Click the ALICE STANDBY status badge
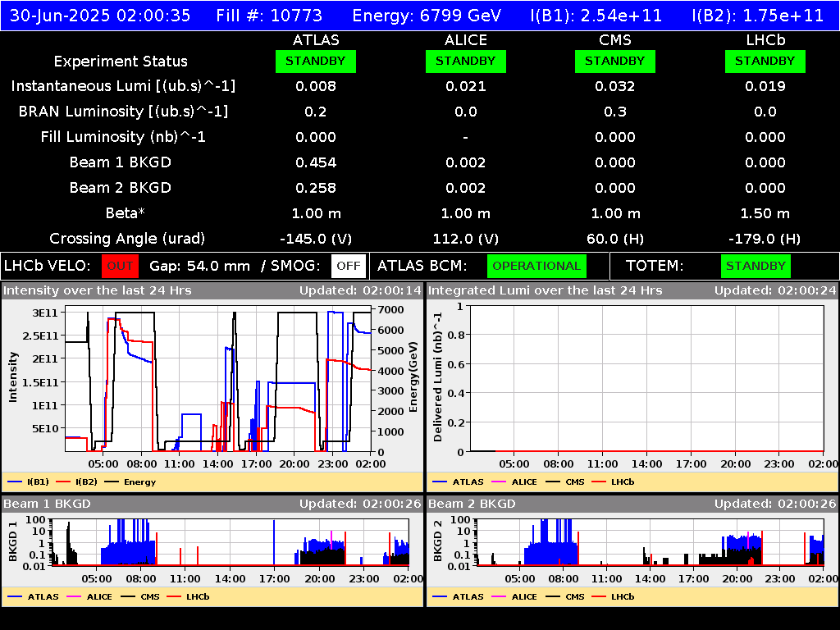Screen dimensions: 840x630 tap(466, 61)
